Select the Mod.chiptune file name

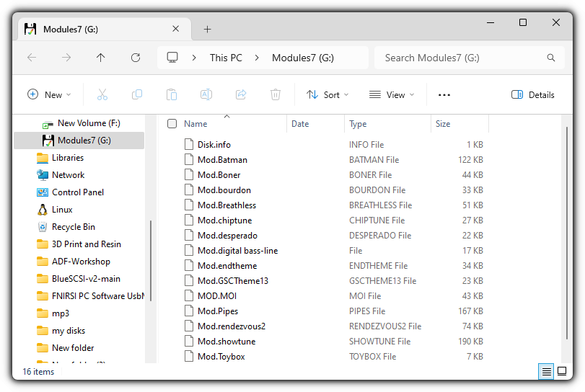pyautogui.click(x=224, y=220)
